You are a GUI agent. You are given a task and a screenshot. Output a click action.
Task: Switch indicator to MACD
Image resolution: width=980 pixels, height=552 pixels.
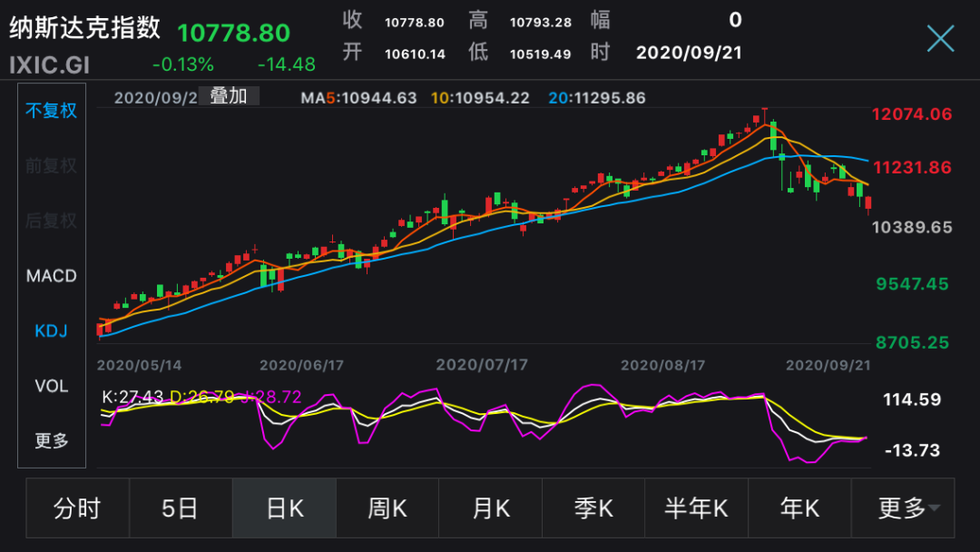(51, 276)
